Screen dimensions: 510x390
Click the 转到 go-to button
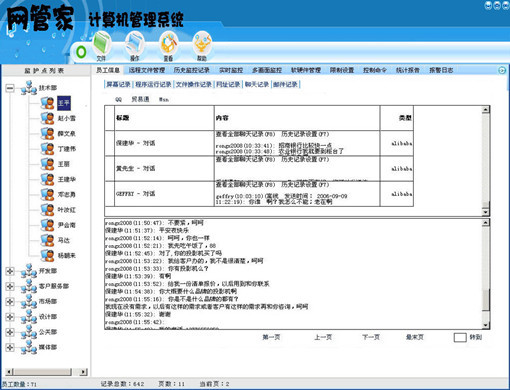476,337
